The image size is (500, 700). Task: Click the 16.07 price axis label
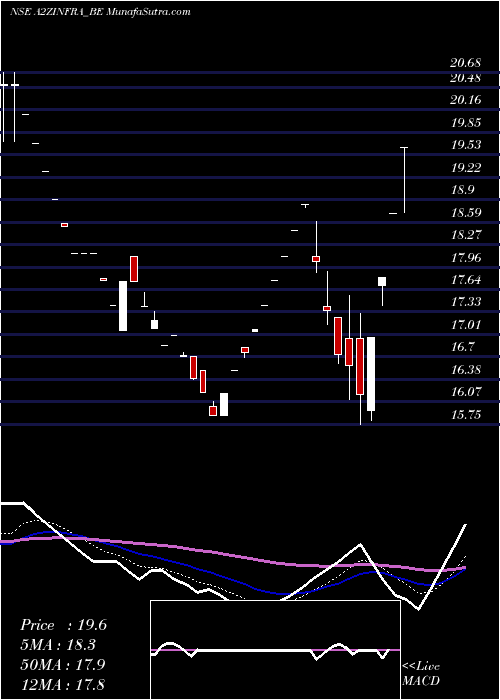(466, 392)
